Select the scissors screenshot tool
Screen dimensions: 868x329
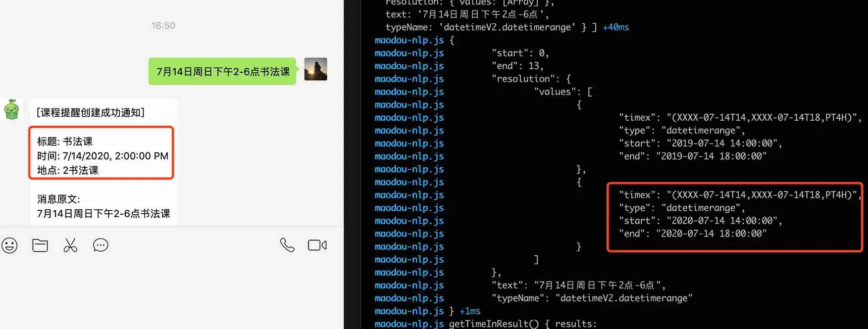click(x=70, y=245)
